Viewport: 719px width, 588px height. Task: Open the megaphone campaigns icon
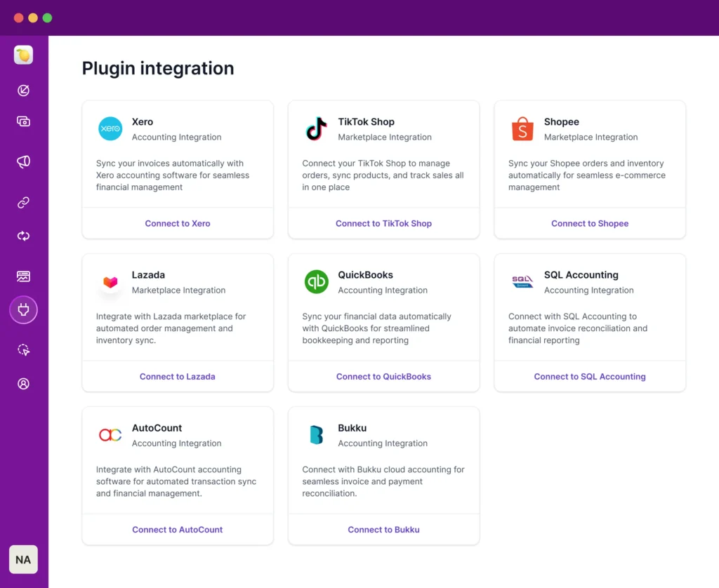point(23,161)
